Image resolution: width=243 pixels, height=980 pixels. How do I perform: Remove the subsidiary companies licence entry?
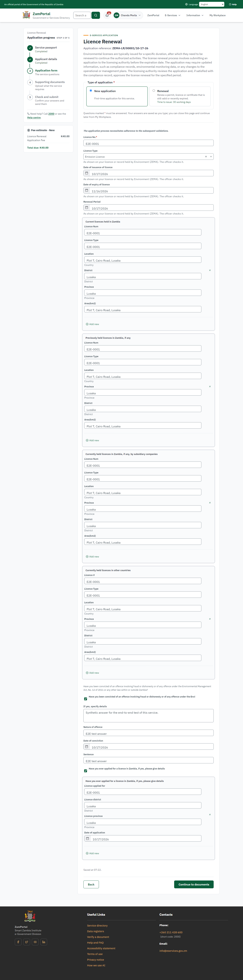click(x=210, y=503)
